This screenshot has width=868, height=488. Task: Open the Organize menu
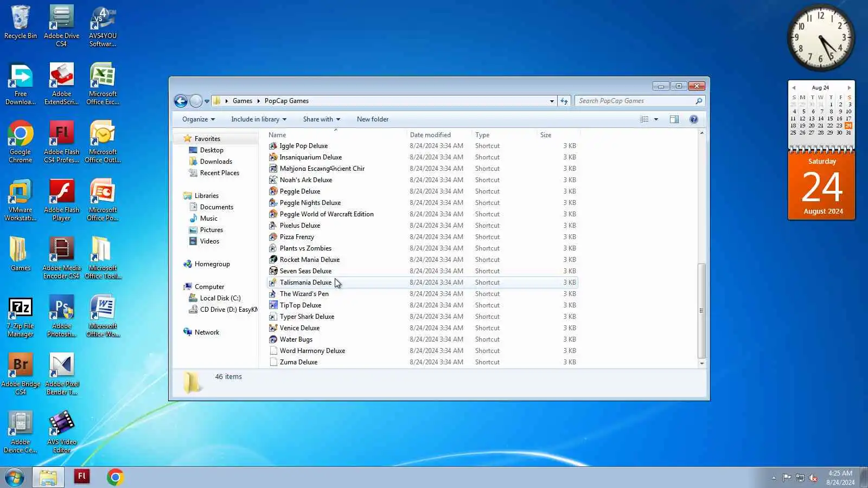199,119
